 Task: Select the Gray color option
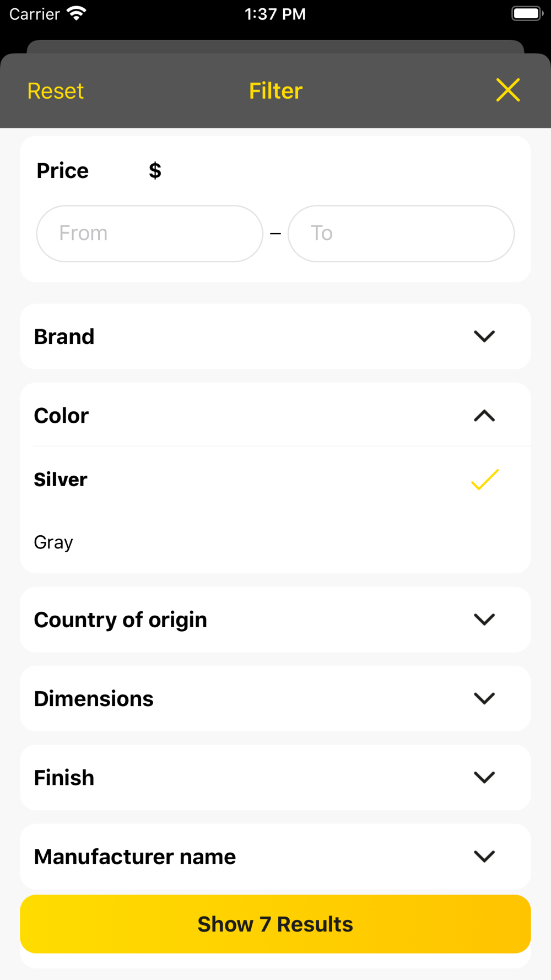tap(53, 542)
